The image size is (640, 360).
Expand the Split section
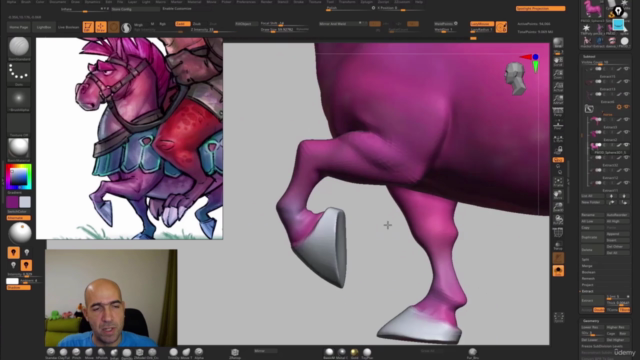pos(585,259)
